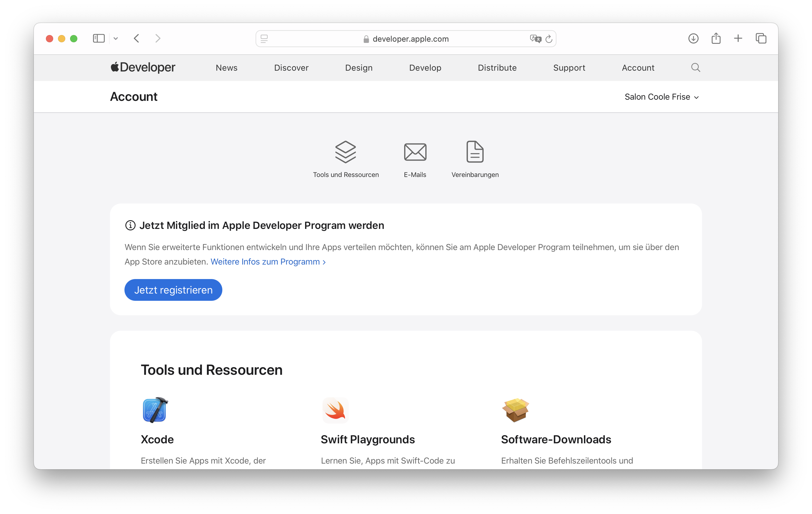
Task: Click the lock icon beside developer.apple.com
Action: coord(366,39)
